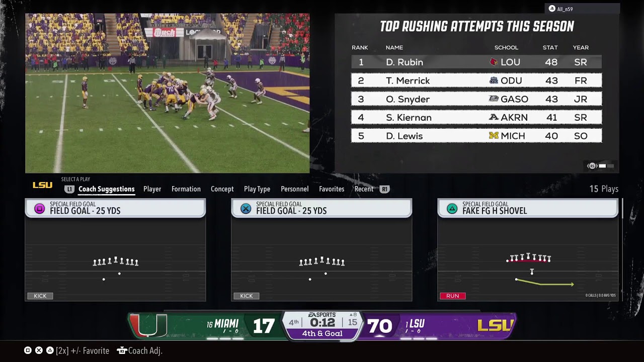
Task: Open the Coach Suggestions tab
Action: pyautogui.click(x=106, y=189)
